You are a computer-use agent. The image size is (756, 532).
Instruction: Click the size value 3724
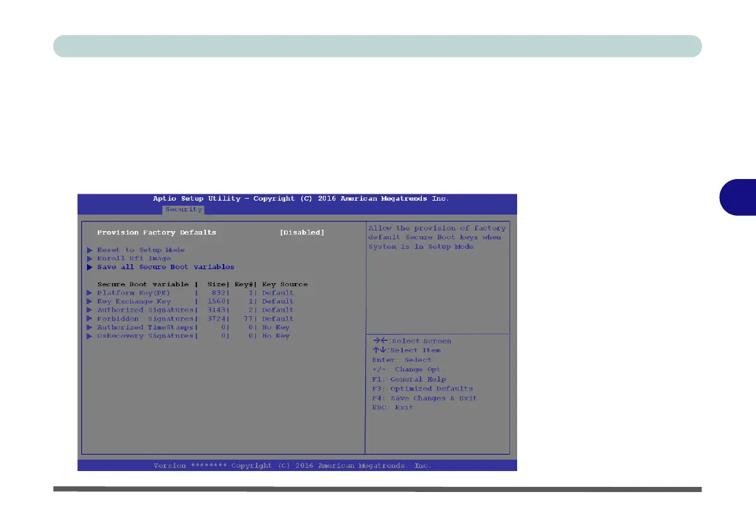(x=217, y=319)
